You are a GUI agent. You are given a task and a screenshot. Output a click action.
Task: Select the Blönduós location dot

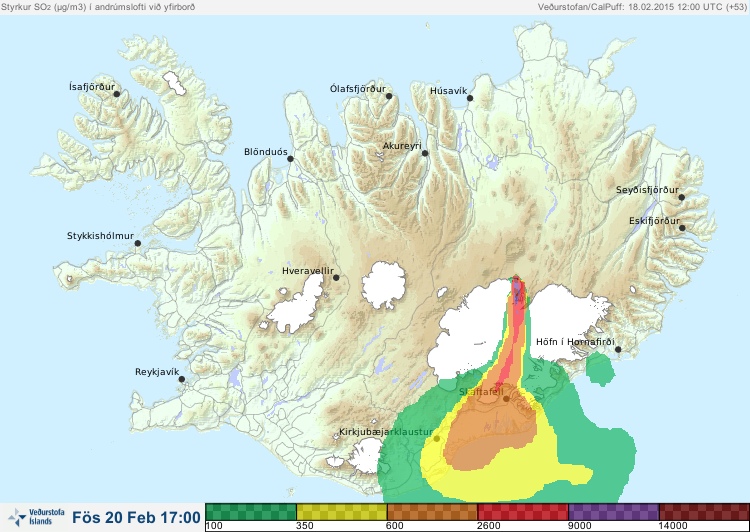(x=290, y=159)
